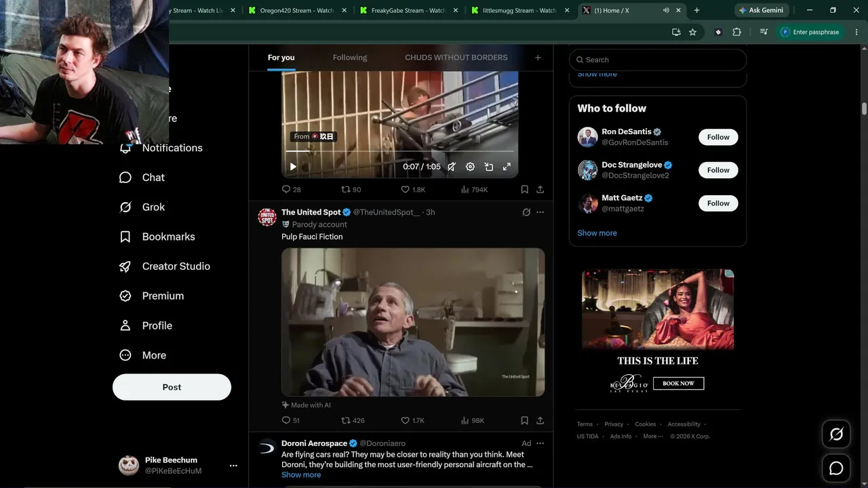Screen dimensions: 868x488
Task: Follow Ron DeSantis
Action: pyautogui.click(x=718, y=137)
